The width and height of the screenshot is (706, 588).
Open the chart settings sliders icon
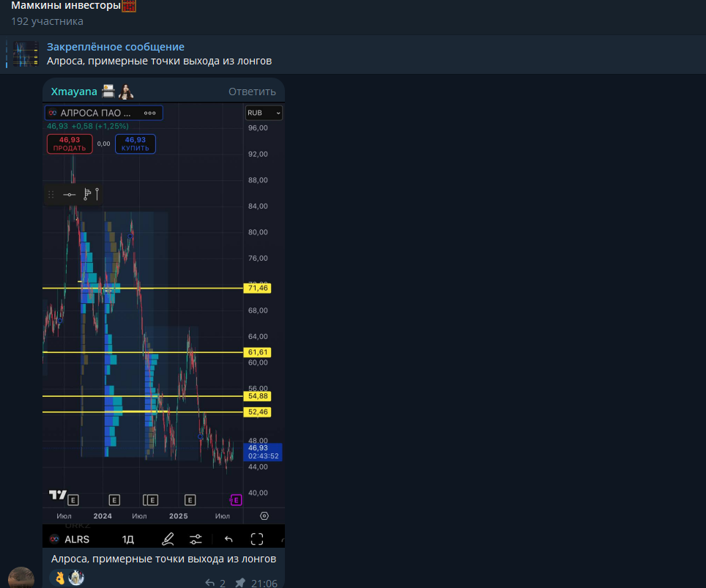[196, 540]
